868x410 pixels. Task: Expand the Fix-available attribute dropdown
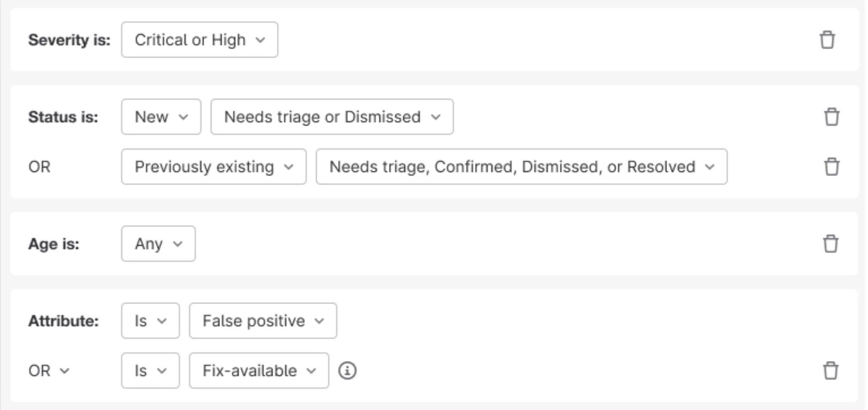point(259,371)
